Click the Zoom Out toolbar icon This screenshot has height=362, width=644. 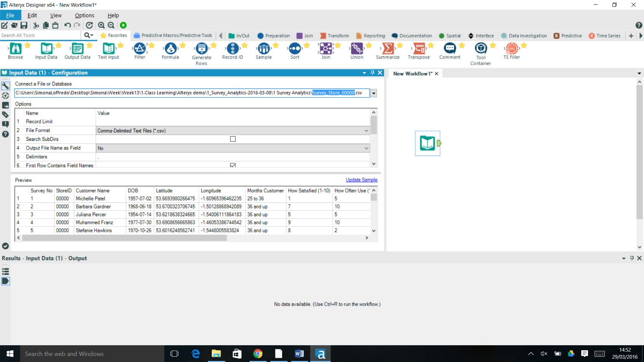[x=111, y=25]
